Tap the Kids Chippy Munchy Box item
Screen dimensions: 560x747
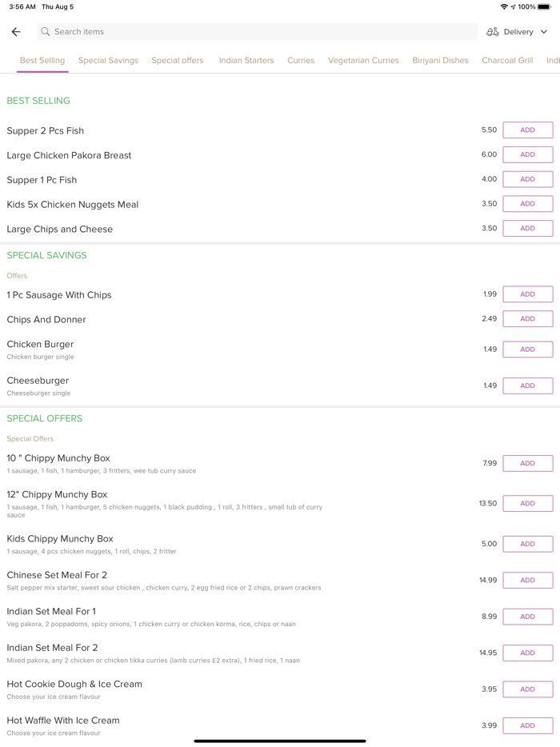[x=60, y=539]
